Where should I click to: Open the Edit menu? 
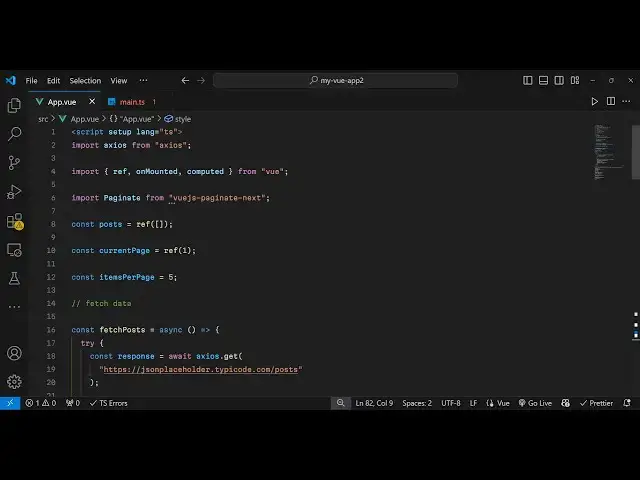[53, 80]
